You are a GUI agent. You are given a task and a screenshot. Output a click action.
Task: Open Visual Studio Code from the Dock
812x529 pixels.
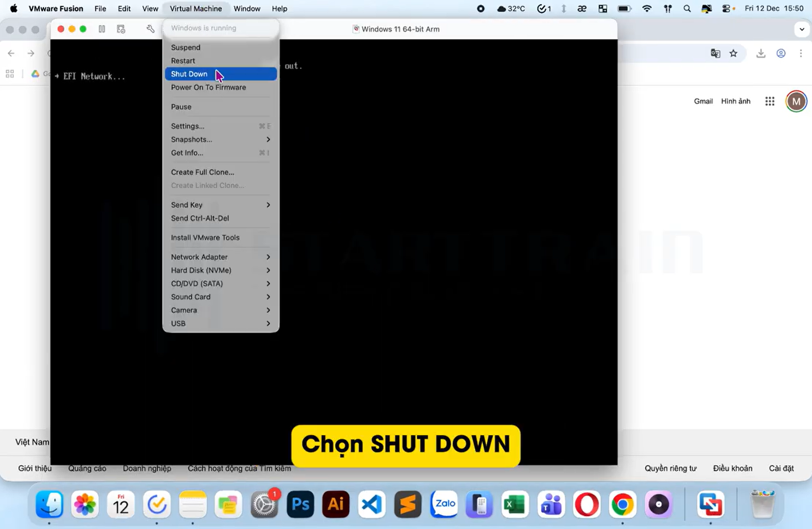371,504
